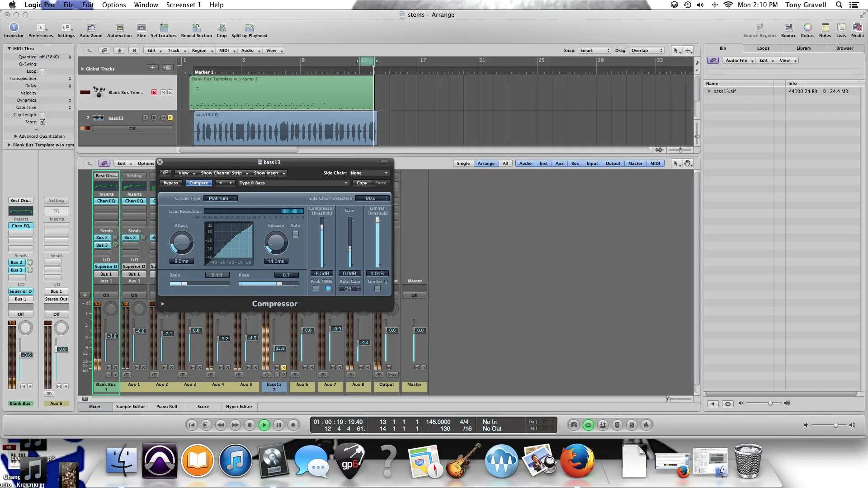Show Automation from the toolbar
The image size is (868, 488).
click(119, 30)
